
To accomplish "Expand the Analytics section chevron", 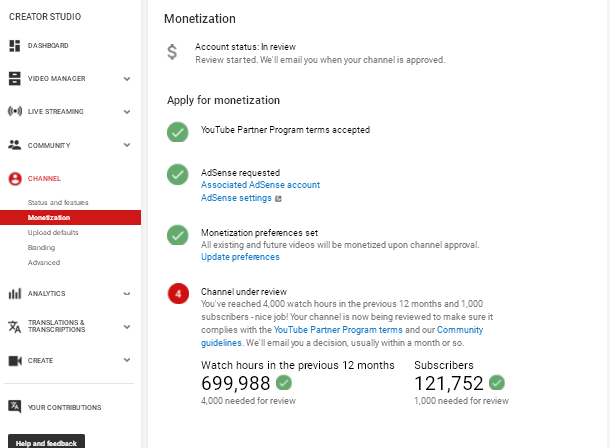I will 127,294.
